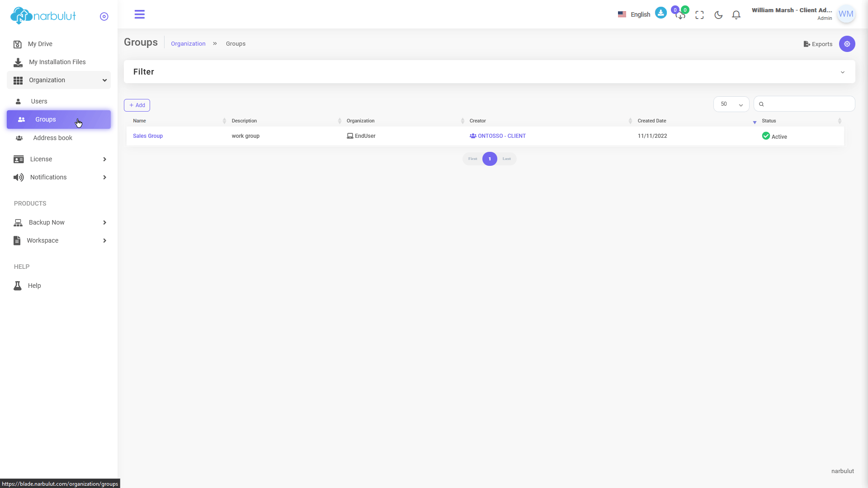This screenshot has width=868, height=488.
Task: Open the ONTOSSO - CLIENT creator link
Action: pos(498,136)
